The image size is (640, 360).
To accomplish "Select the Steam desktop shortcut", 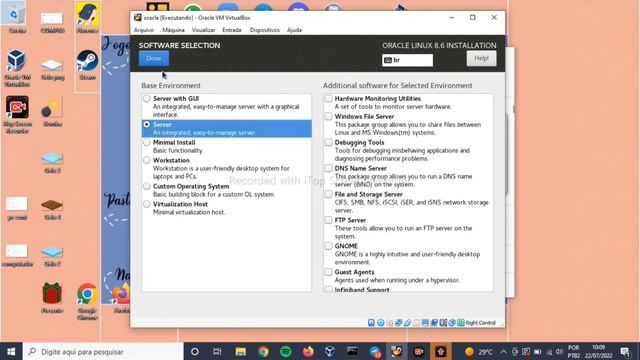I will [x=87, y=64].
